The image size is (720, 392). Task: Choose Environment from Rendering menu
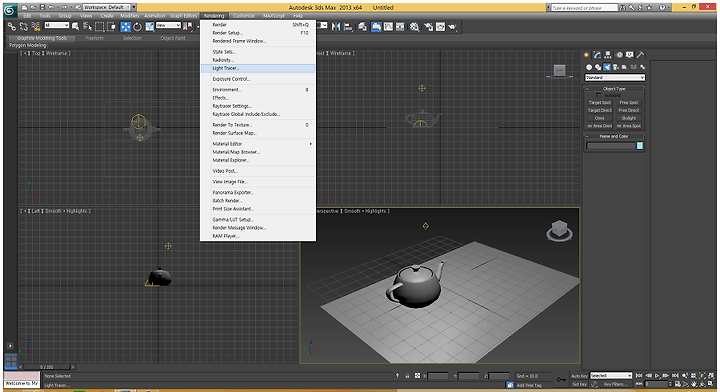[x=258, y=90]
